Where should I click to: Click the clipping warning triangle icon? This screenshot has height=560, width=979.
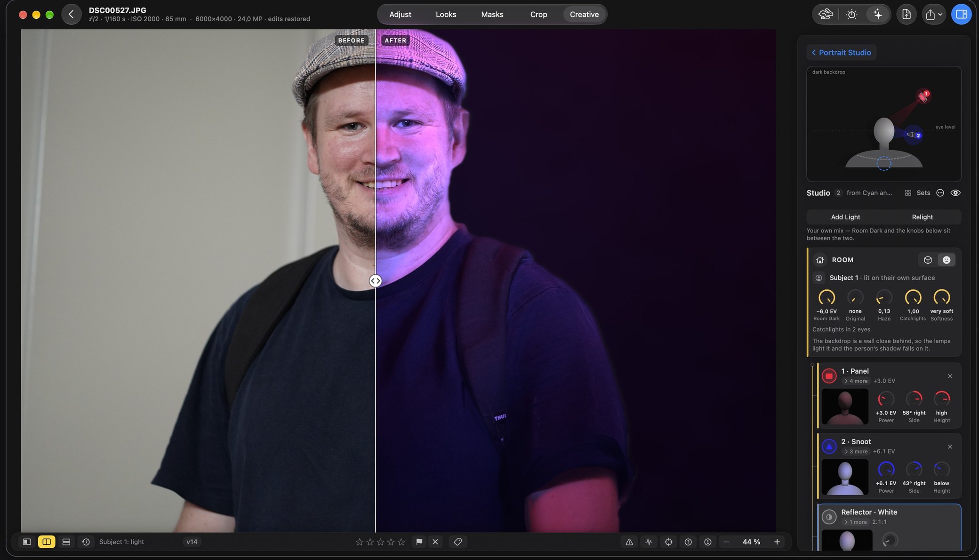tap(629, 542)
